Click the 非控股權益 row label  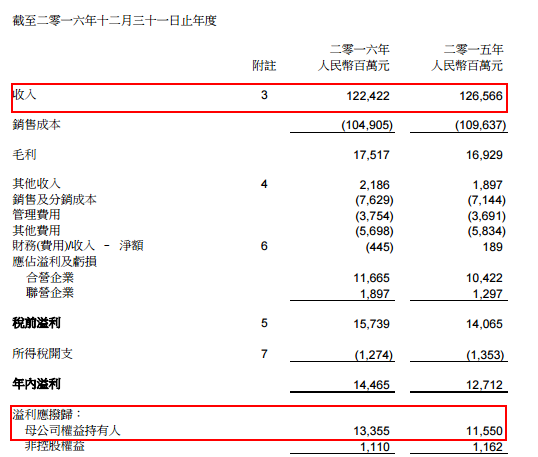tap(55, 446)
